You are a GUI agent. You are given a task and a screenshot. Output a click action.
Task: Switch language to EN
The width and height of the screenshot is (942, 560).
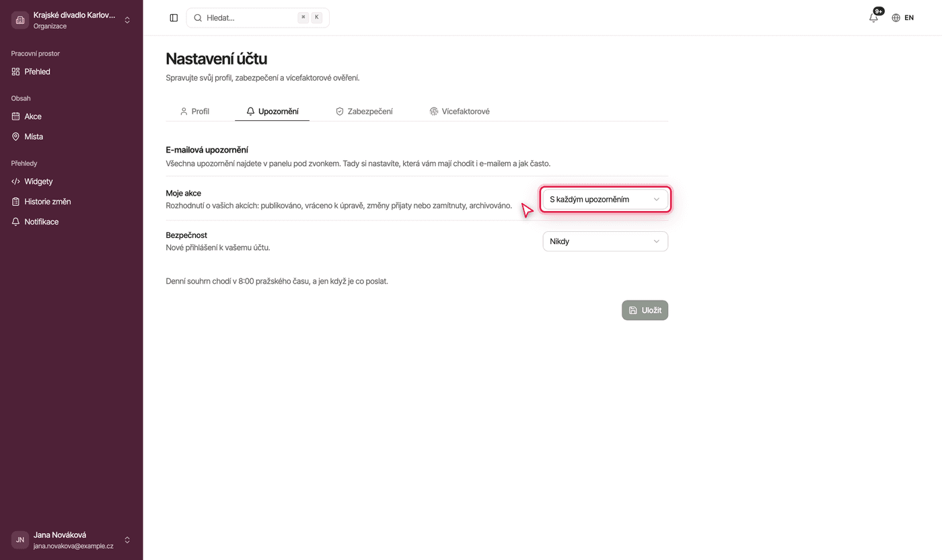[x=909, y=17]
